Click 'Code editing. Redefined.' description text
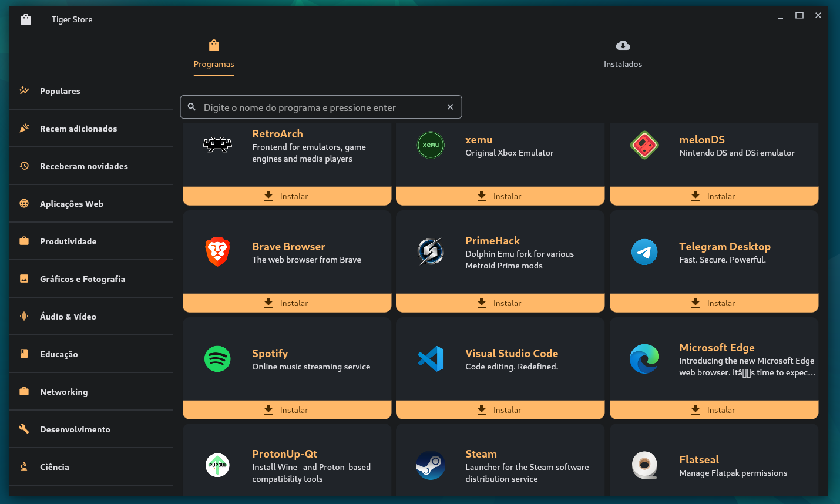The width and height of the screenshot is (840, 504). point(512,367)
